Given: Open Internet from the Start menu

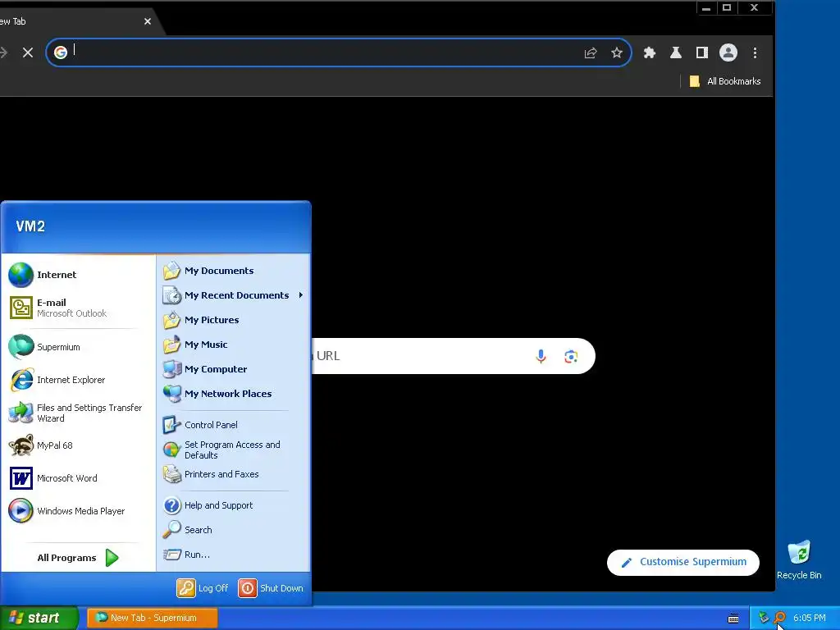Looking at the screenshot, I should click(x=79, y=275).
